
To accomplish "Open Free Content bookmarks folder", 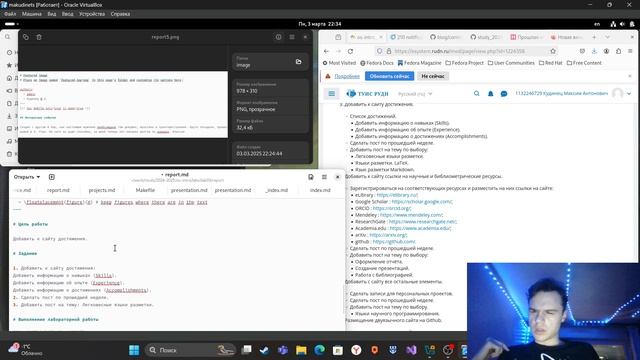I will [x=584, y=63].
